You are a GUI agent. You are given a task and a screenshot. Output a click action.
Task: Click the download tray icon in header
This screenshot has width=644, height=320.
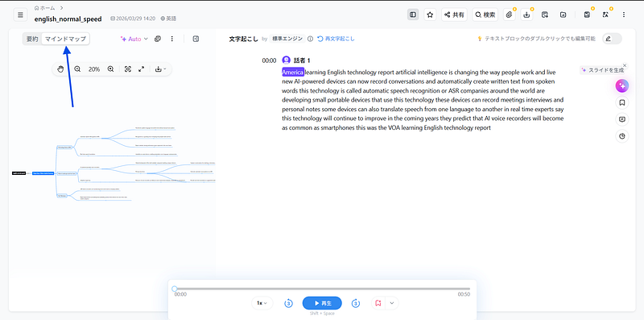[526, 15]
